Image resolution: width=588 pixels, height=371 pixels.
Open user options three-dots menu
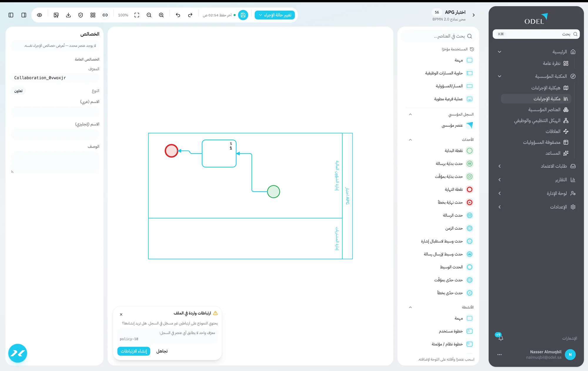point(500,355)
